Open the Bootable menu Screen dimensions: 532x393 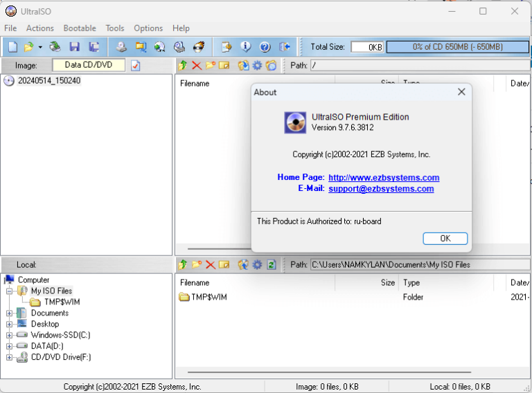pyautogui.click(x=80, y=28)
